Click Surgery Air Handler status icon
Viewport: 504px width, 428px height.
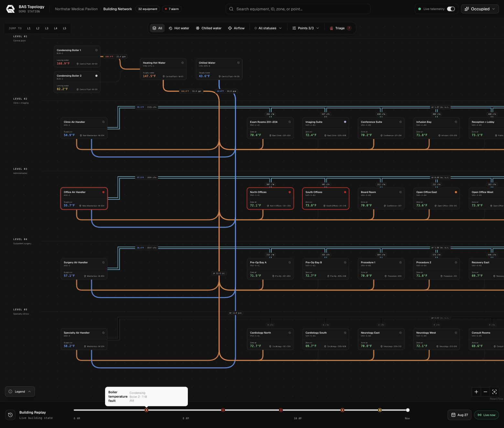[103, 262]
